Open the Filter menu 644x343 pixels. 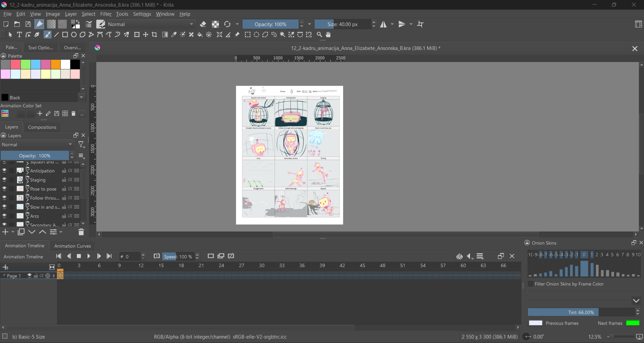click(105, 14)
